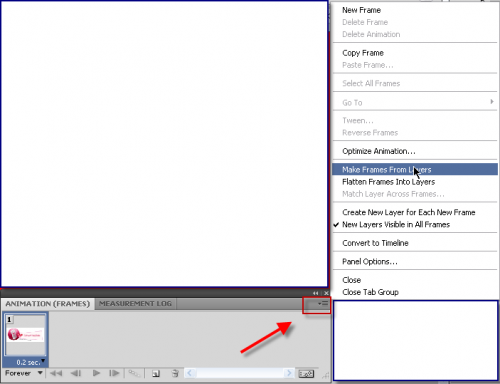Open the Animation panel flyout menu icon
Image resolution: width=500 pixels, height=384 pixels.
(323, 304)
